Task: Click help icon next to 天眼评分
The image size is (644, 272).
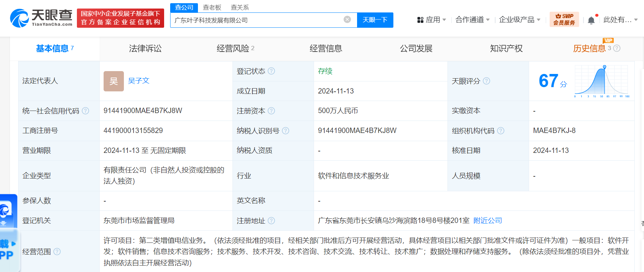Action: [486, 81]
